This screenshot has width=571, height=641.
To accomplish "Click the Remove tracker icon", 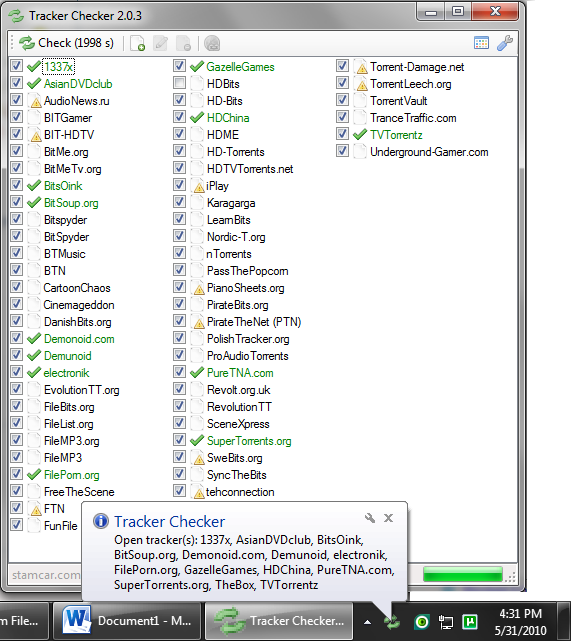I will (183, 43).
